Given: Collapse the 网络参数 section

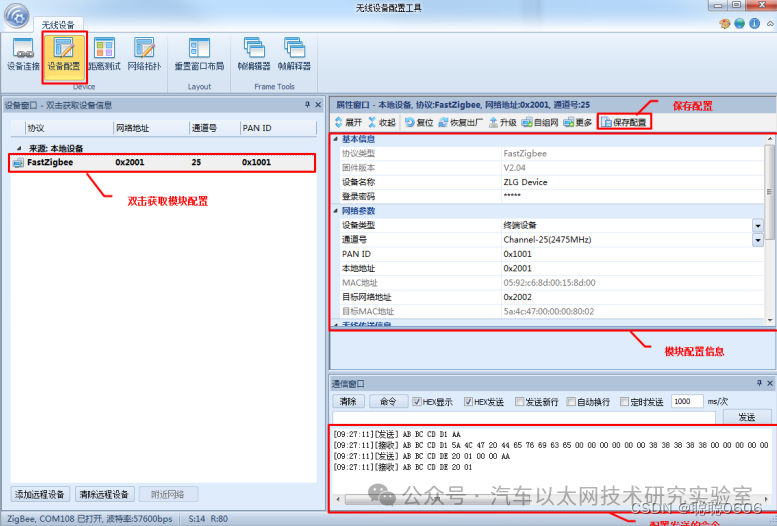Looking at the screenshot, I should click(335, 211).
